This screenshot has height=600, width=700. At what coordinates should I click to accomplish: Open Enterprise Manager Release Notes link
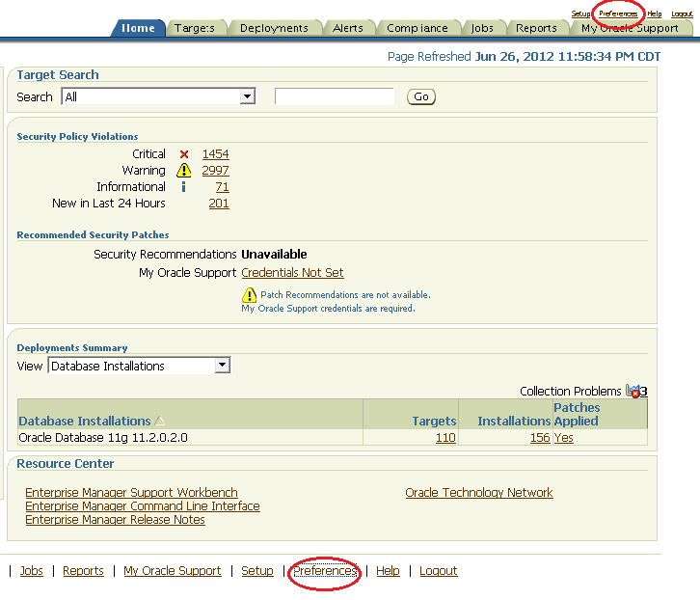coord(115,520)
